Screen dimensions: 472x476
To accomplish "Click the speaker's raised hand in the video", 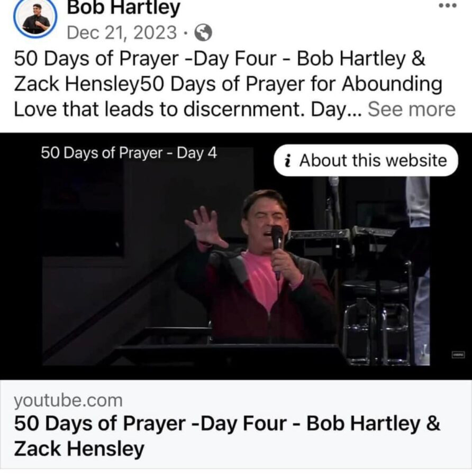I will (204, 227).
